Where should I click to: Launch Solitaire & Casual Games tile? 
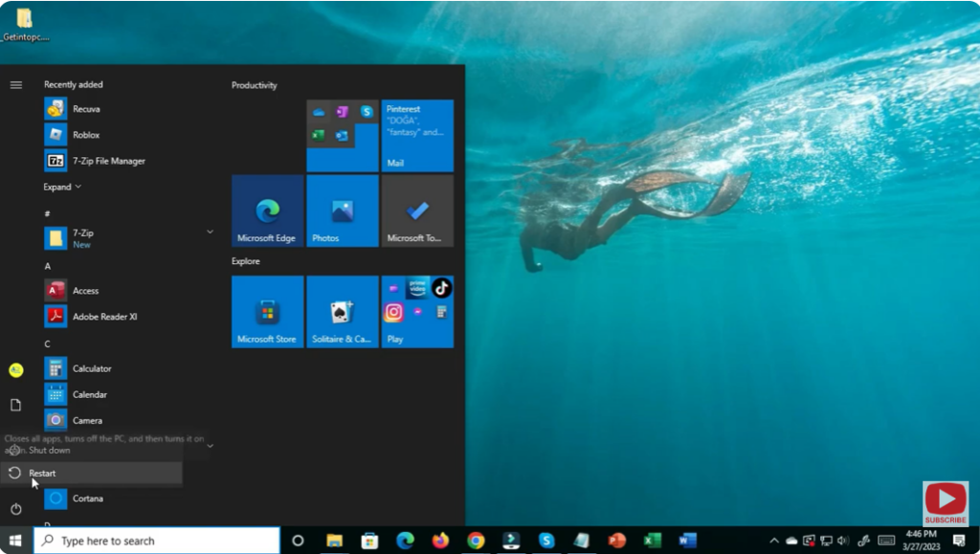342,311
